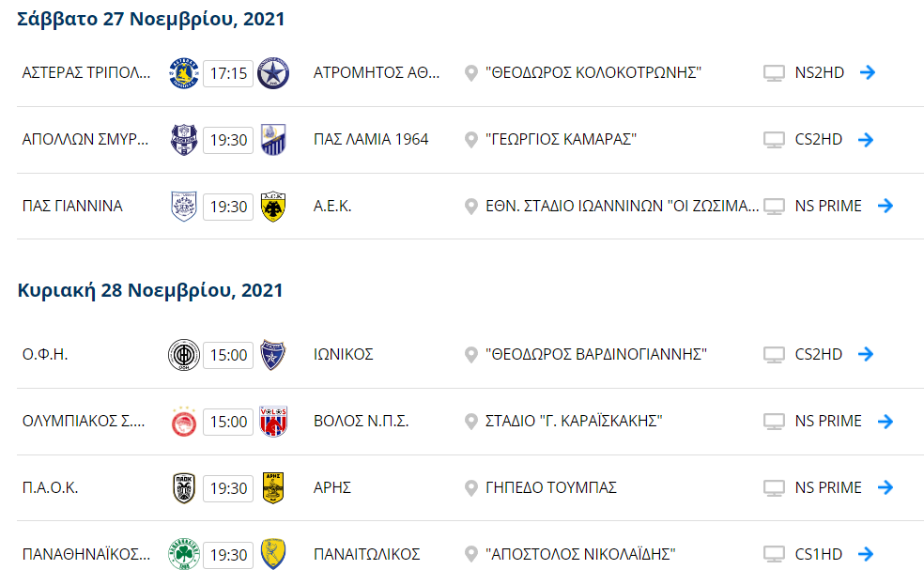924x585 pixels.
Task: Click the Volos team crest
Action: [x=273, y=422]
